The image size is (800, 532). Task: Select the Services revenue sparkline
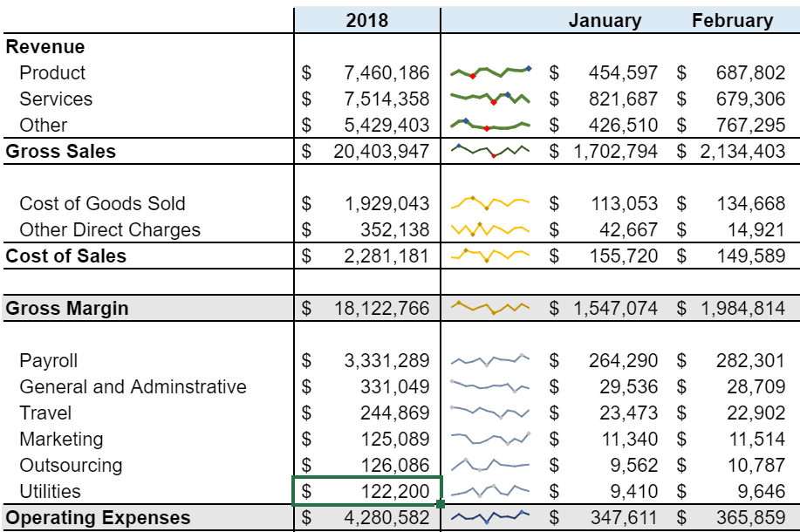coord(491,99)
